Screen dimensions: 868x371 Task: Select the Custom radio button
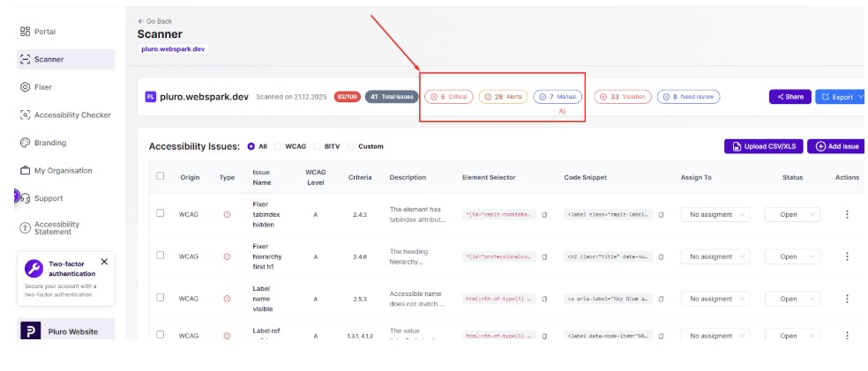pos(351,146)
